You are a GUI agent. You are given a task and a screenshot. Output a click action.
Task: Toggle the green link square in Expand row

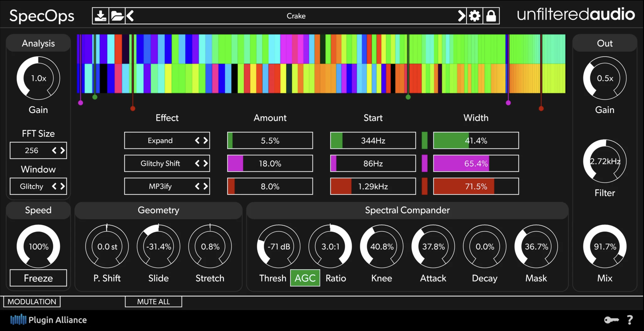click(x=424, y=140)
